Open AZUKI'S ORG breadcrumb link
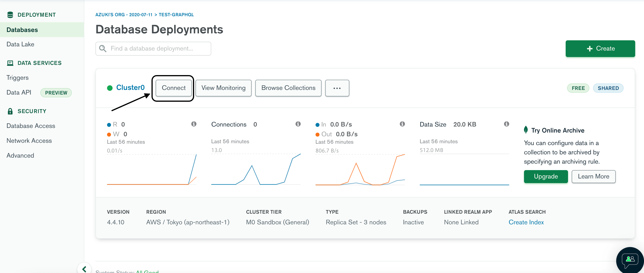This screenshot has height=273, width=644. click(x=124, y=15)
